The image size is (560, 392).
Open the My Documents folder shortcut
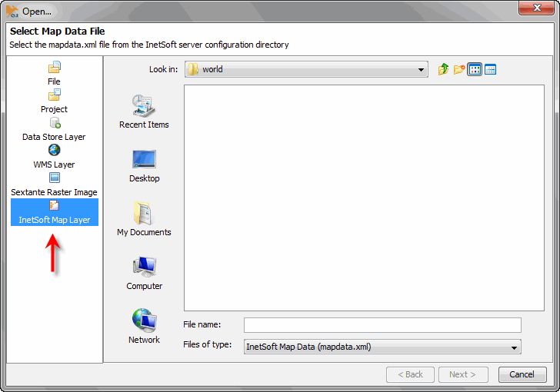click(x=144, y=219)
